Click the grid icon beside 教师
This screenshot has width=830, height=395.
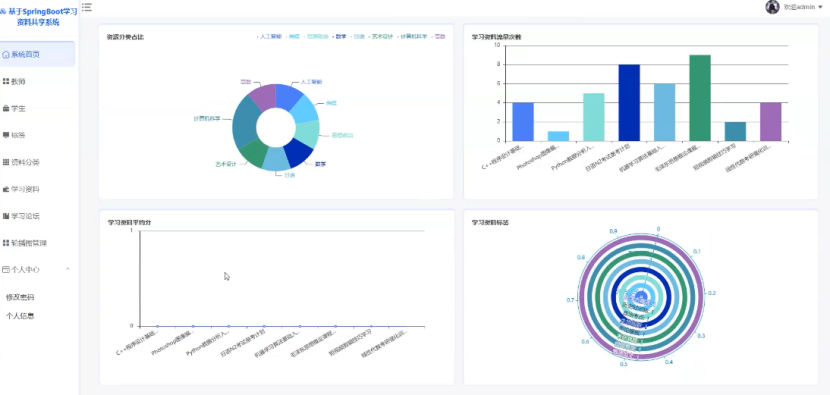(6, 82)
